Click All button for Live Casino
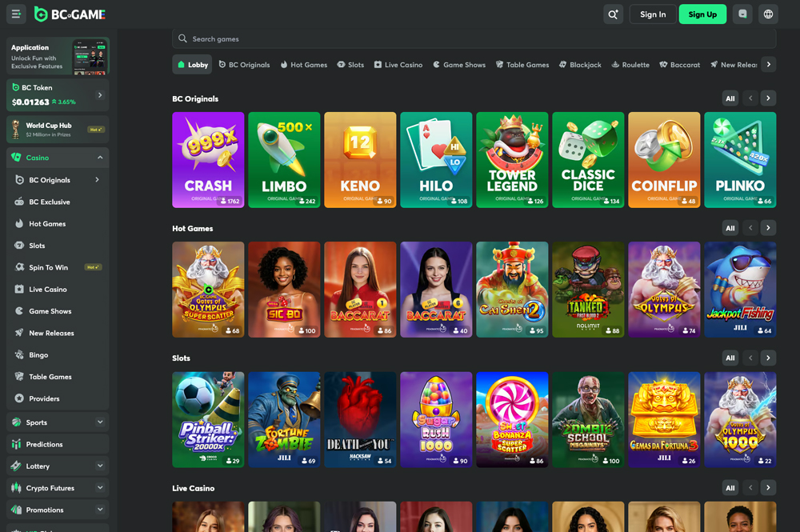800x532 pixels. (x=730, y=488)
